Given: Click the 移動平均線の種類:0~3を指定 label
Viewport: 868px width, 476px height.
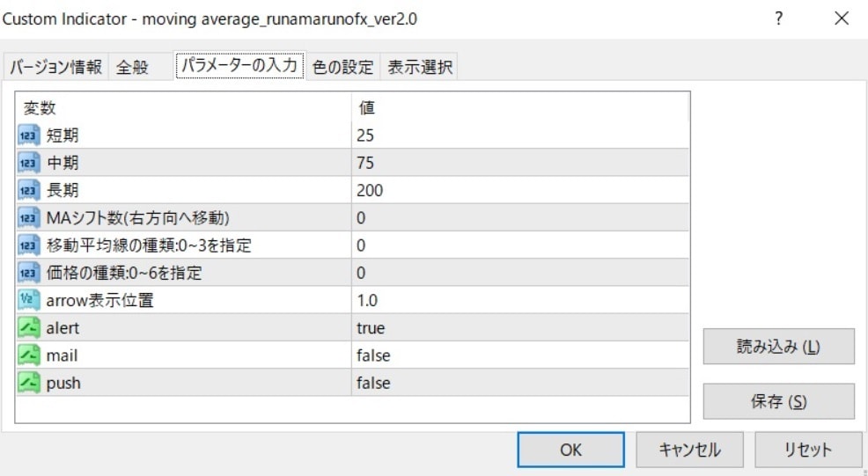Looking at the screenshot, I should 149,245.
